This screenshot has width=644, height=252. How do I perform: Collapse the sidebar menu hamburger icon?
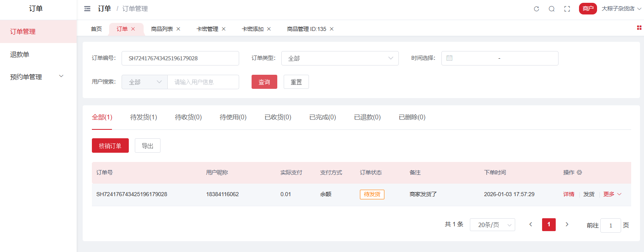[x=87, y=9]
